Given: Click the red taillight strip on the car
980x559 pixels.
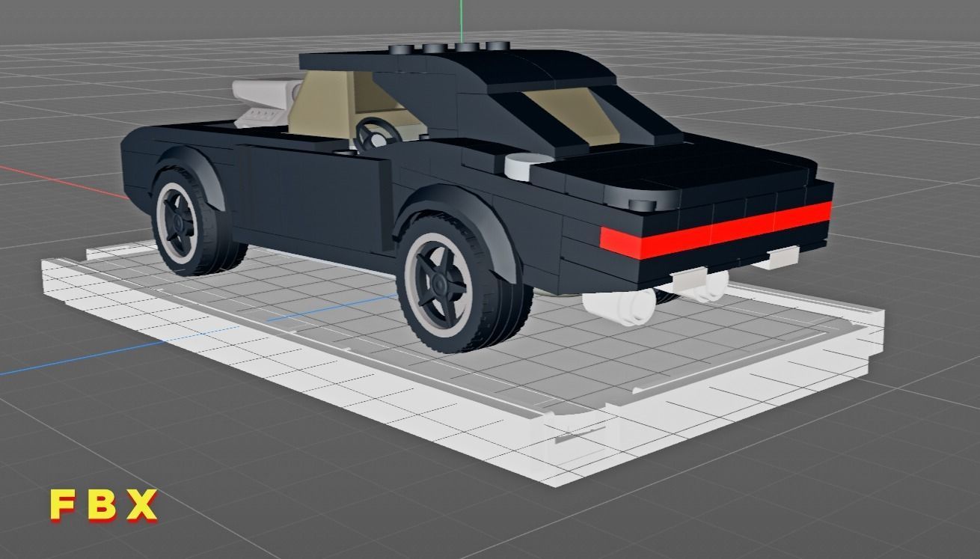Looking at the screenshot, I should tap(715, 230).
